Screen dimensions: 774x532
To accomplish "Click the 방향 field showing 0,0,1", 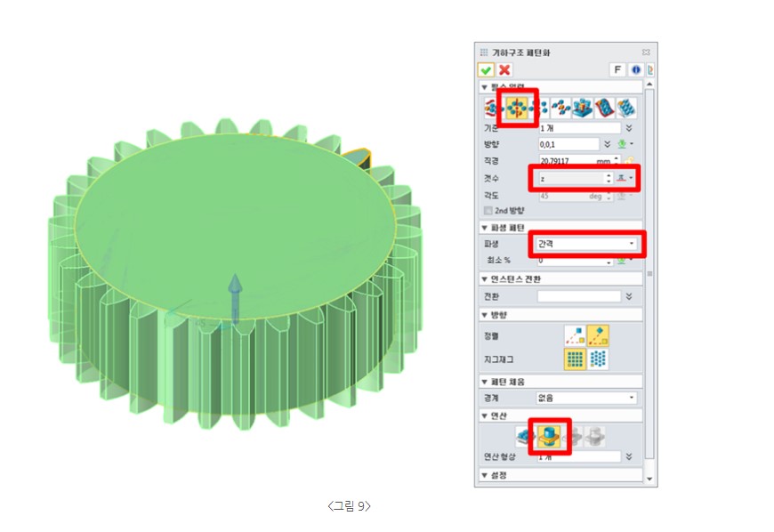I will click(568, 145).
